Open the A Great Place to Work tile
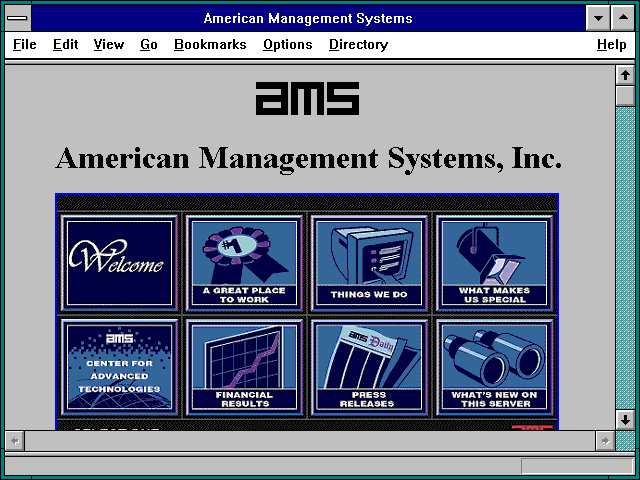This screenshot has height=480, width=640. [244, 263]
